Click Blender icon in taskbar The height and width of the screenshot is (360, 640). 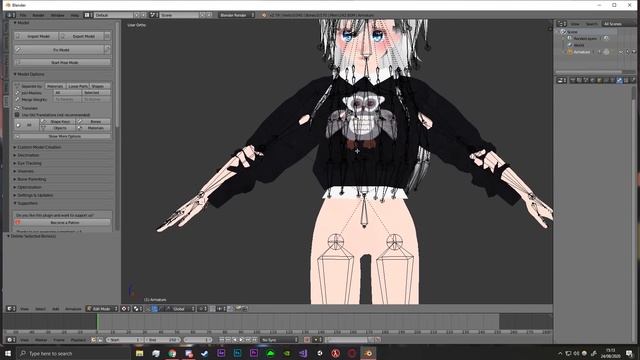(368, 353)
